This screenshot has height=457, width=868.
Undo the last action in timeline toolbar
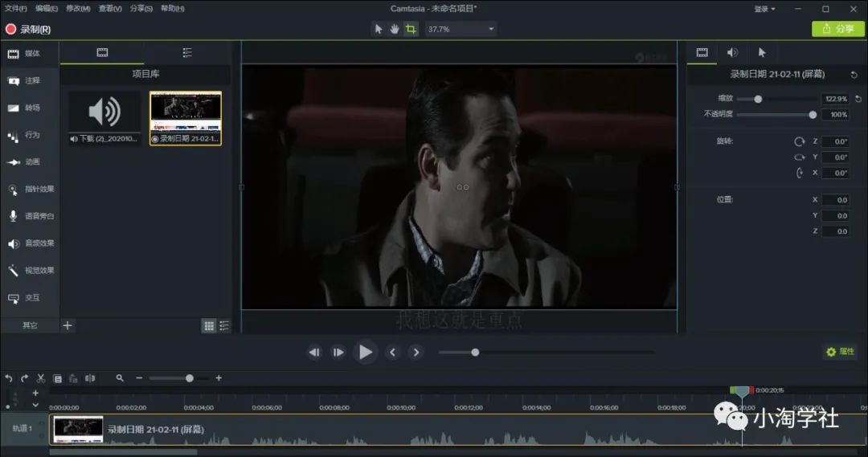pyautogui.click(x=9, y=378)
